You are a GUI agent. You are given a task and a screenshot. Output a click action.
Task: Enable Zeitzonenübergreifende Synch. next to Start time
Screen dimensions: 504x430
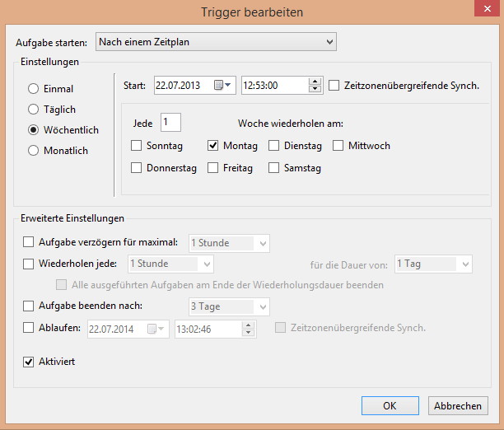click(334, 86)
